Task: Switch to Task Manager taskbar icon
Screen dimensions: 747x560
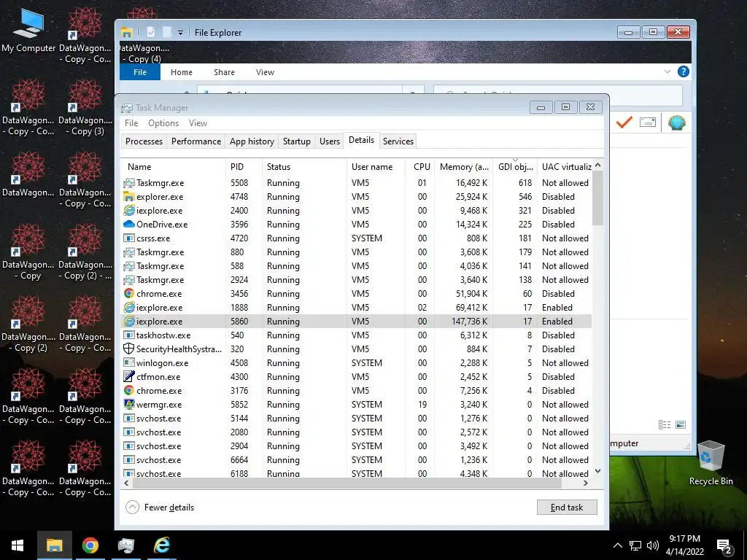Action: click(125, 545)
